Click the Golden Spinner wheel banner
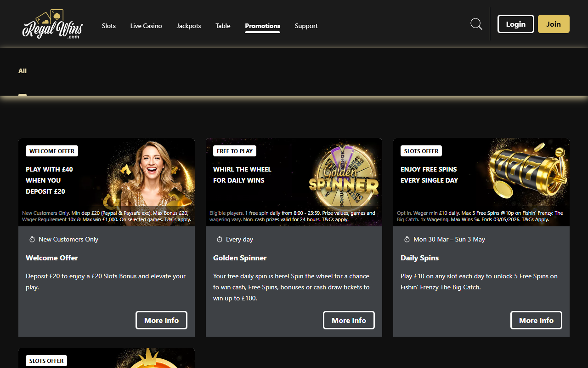The image size is (588, 368). pyautogui.click(x=294, y=182)
